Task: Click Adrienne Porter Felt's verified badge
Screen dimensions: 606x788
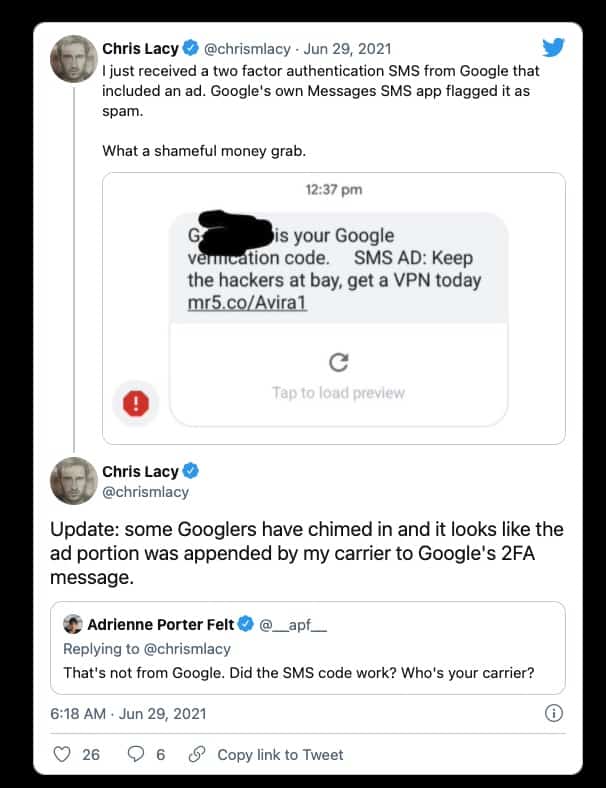Action: [x=245, y=624]
